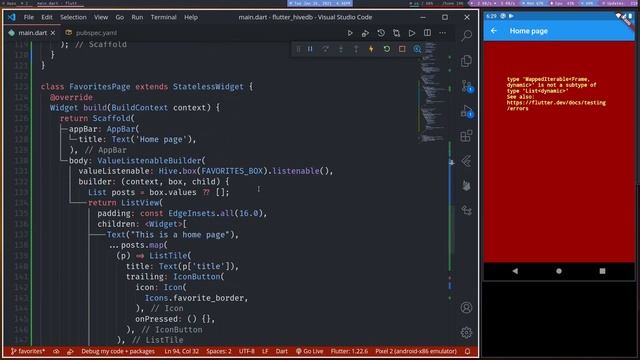Click 'Debug my code + packages' in status bar
Viewport: 640px width, 360px height.
pos(118,351)
